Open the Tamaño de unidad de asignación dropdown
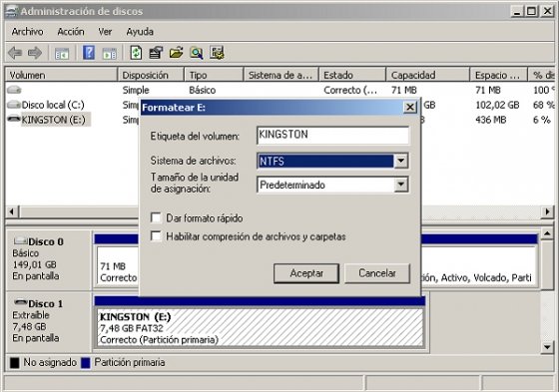This screenshot has height=392, width=559. point(400,185)
